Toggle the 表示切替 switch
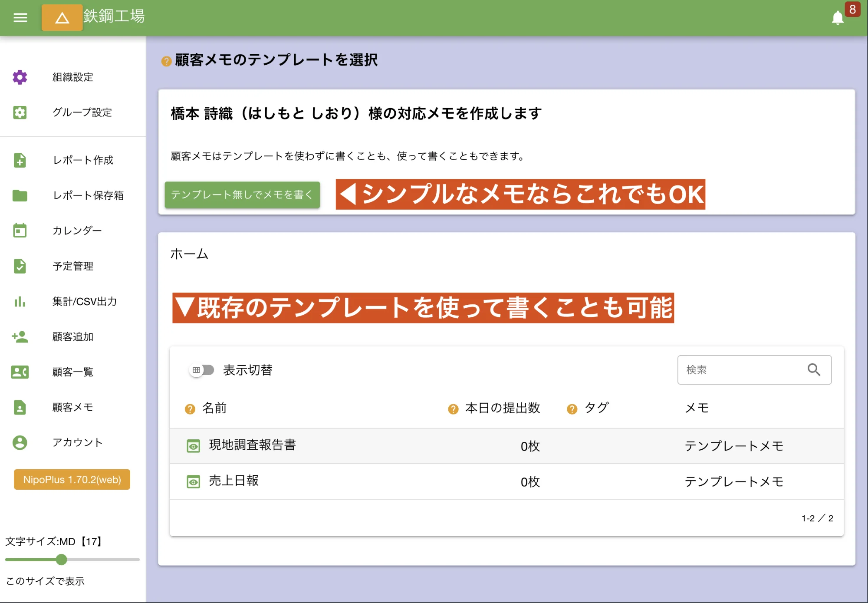 202,369
